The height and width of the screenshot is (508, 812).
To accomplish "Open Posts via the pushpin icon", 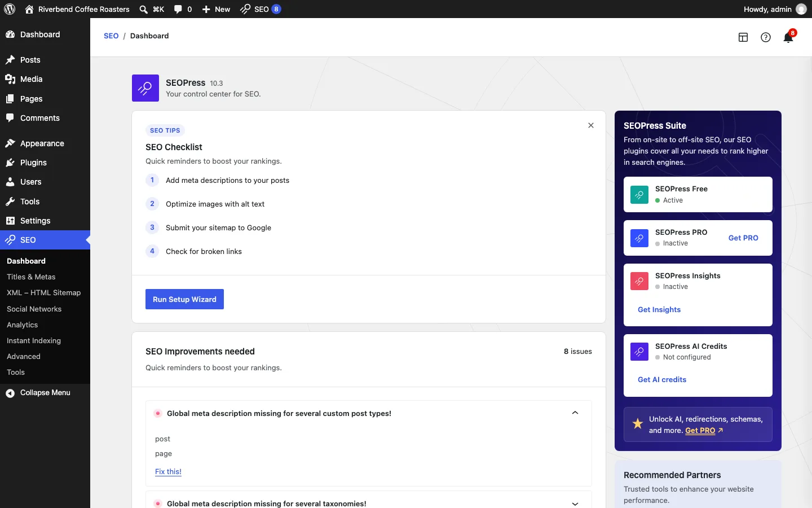I will (x=10, y=60).
